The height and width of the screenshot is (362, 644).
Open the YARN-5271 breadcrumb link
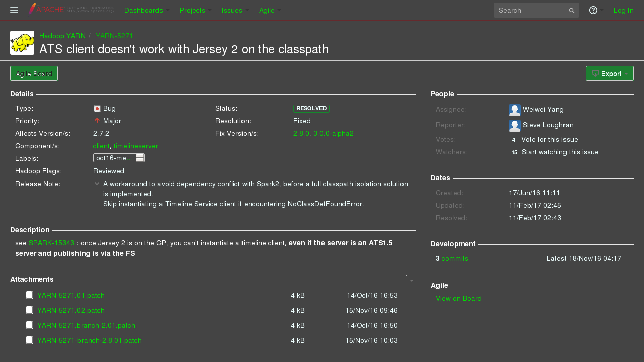tap(114, 36)
